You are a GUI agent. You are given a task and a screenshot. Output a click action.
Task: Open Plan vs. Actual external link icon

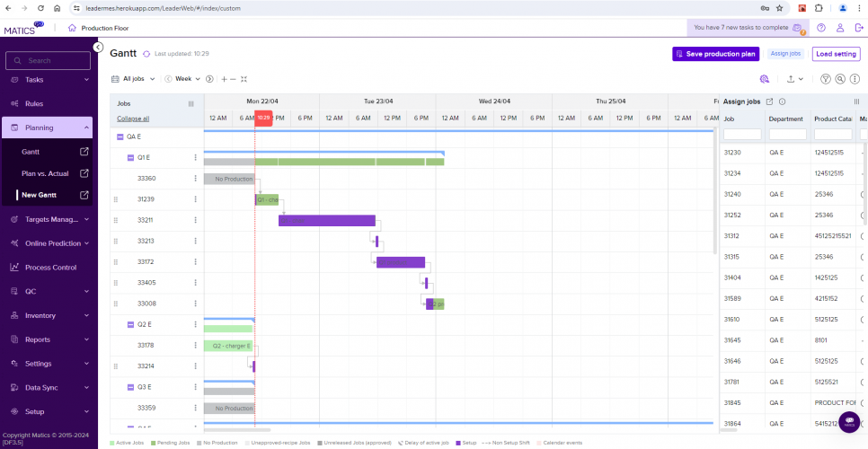tap(84, 173)
